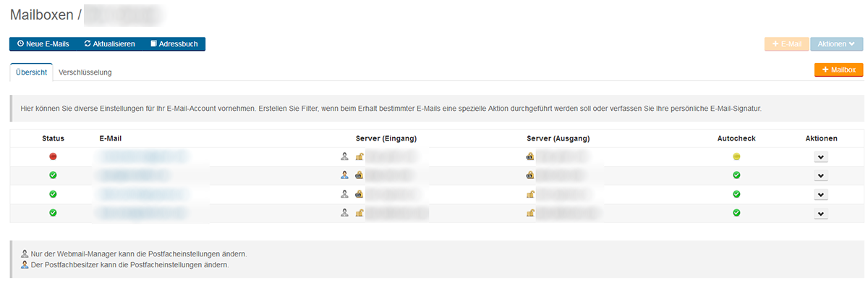Open the Aktionen dropdown at top right
868x289 pixels.
[x=837, y=44]
